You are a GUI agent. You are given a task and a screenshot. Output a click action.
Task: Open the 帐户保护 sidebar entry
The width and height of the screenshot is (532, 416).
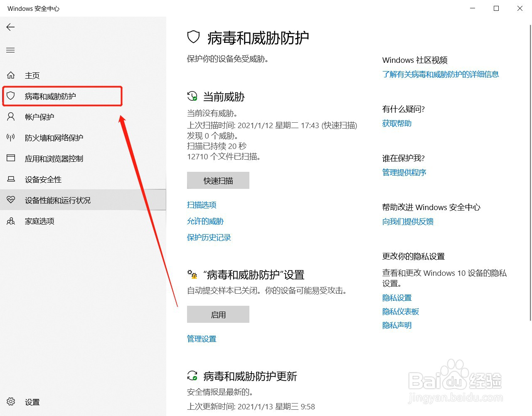pyautogui.click(x=40, y=116)
